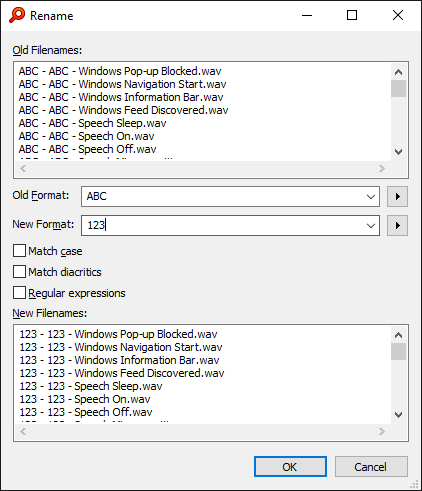Click right arrow of Old Filenames horizontal scrollbar

(x=382, y=168)
